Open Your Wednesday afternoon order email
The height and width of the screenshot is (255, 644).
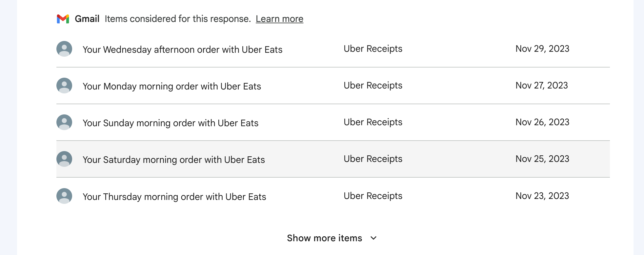182,49
